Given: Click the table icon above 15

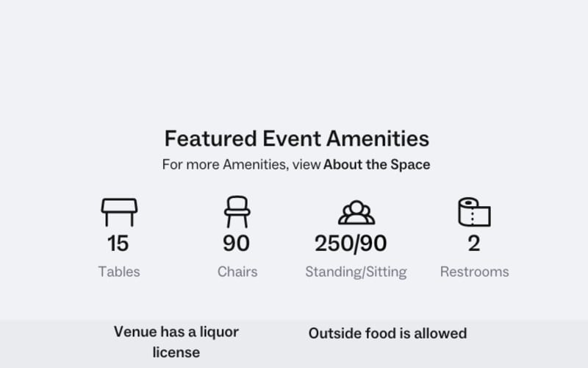Looking at the screenshot, I should (x=119, y=213).
